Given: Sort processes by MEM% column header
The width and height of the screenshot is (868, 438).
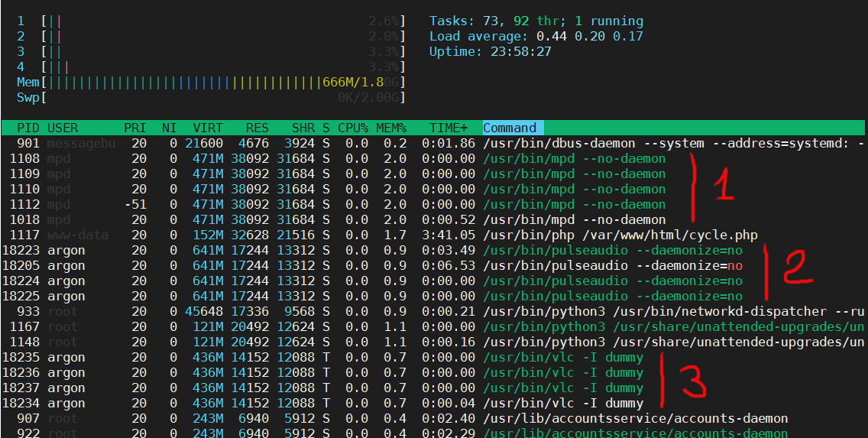Looking at the screenshot, I should [391, 128].
